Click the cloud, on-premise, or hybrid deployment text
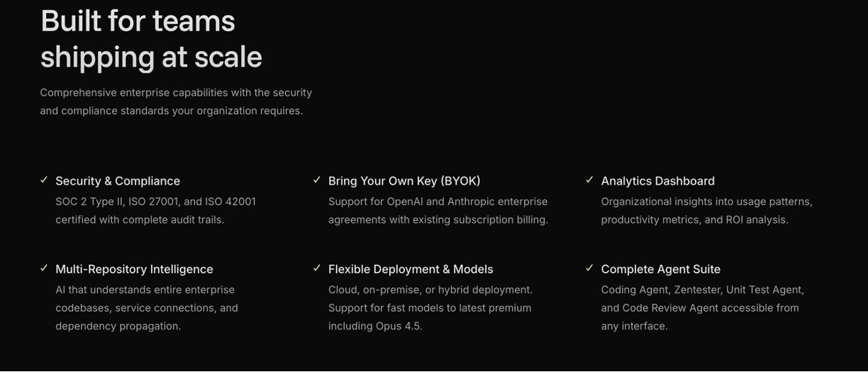The width and height of the screenshot is (868, 372). (x=430, y=308)
